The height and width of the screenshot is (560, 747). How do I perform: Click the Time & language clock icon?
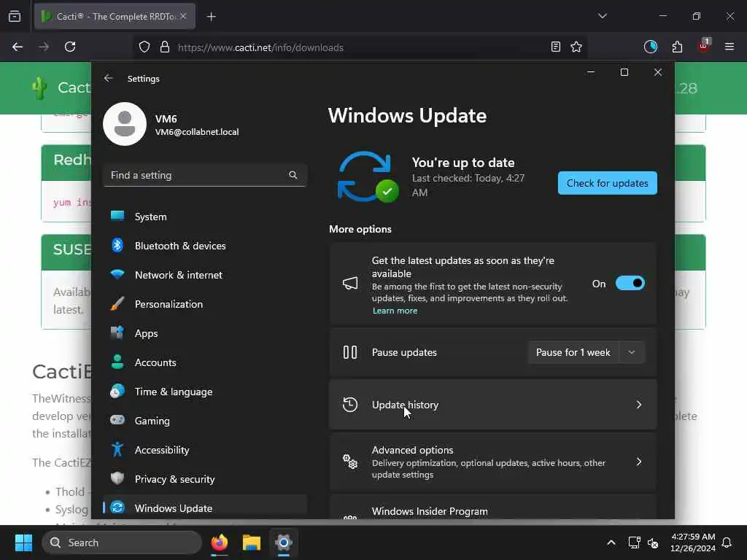(x=117, y=392)
